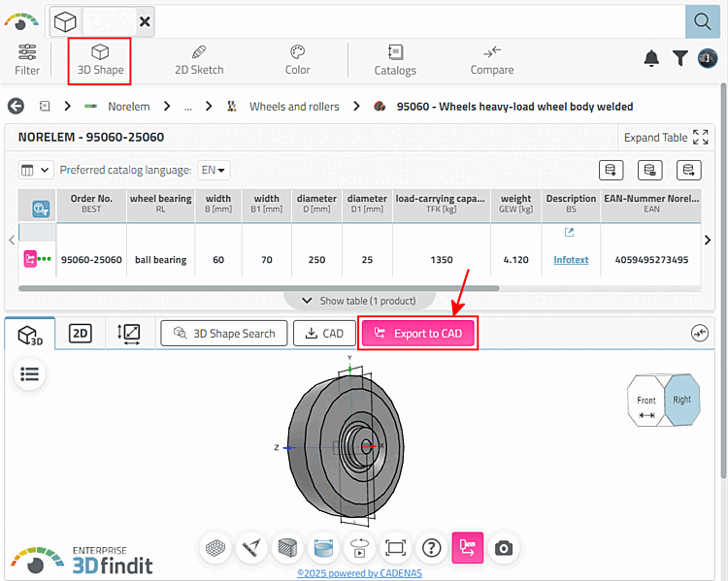Viewport: 728px width, 581px height.
Task: Open the Catalogs view
Action: tap(395, 60)
